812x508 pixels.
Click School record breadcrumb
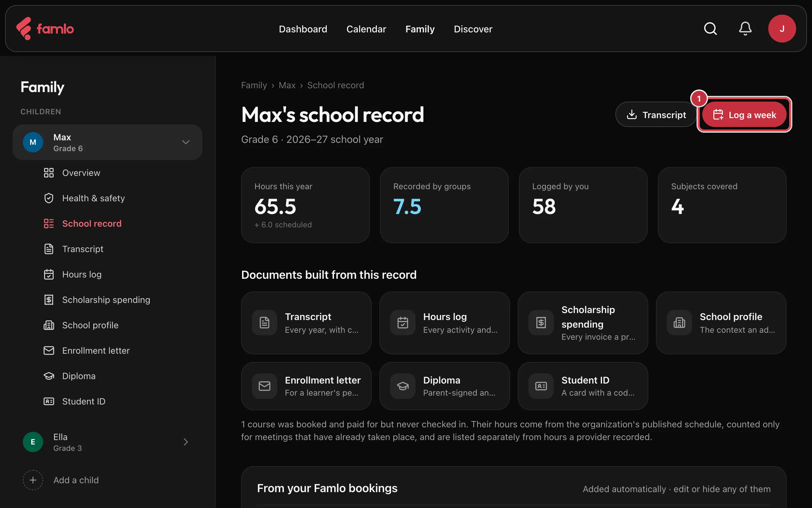pyautogui.click(x=336, y=85)
